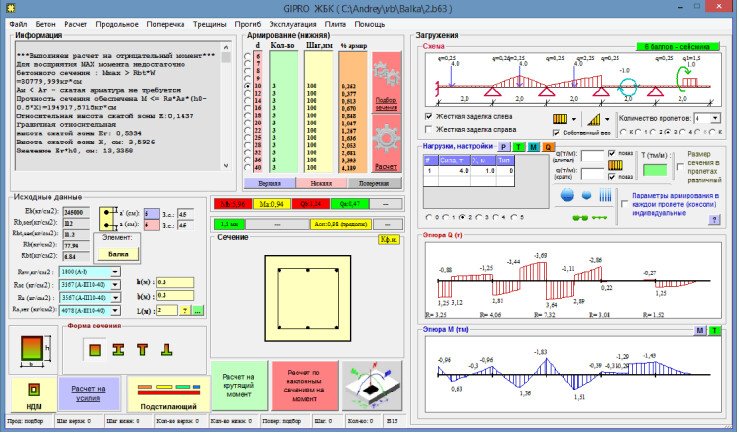Select span count radio button 4
739x433 pixels.
point(683,132)
